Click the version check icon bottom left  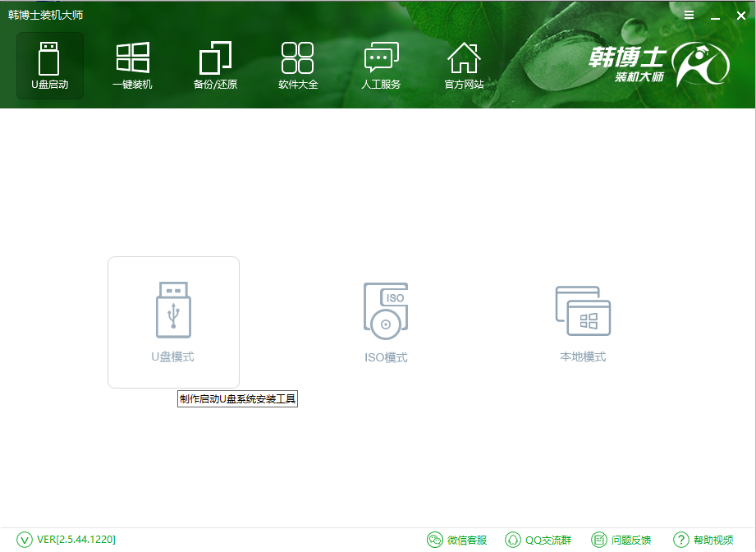click(23, 540)
